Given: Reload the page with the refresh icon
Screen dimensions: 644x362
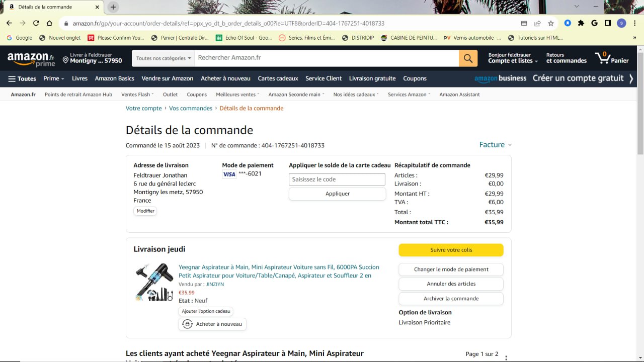Looking at the screenshot, I should pos(36,23).
